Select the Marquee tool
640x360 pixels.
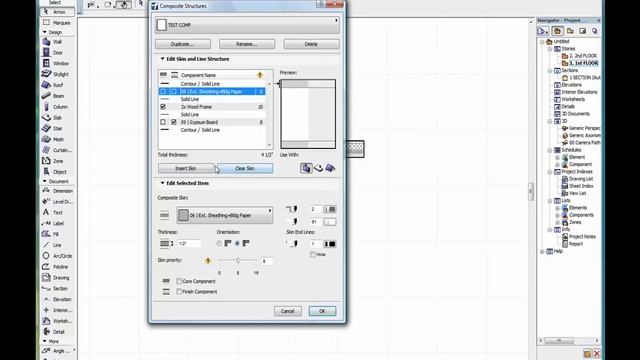[57, 22]
